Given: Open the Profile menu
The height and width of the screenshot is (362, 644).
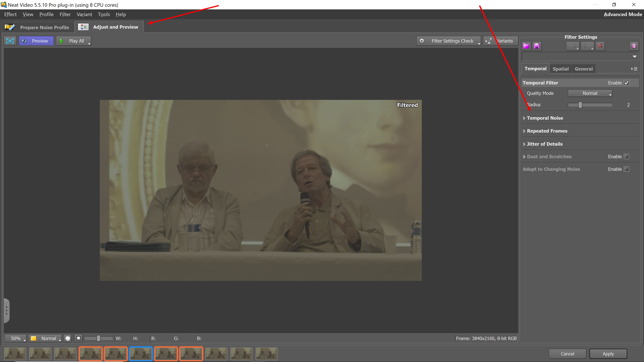Looking at the screenshot, I should point(46,14).
